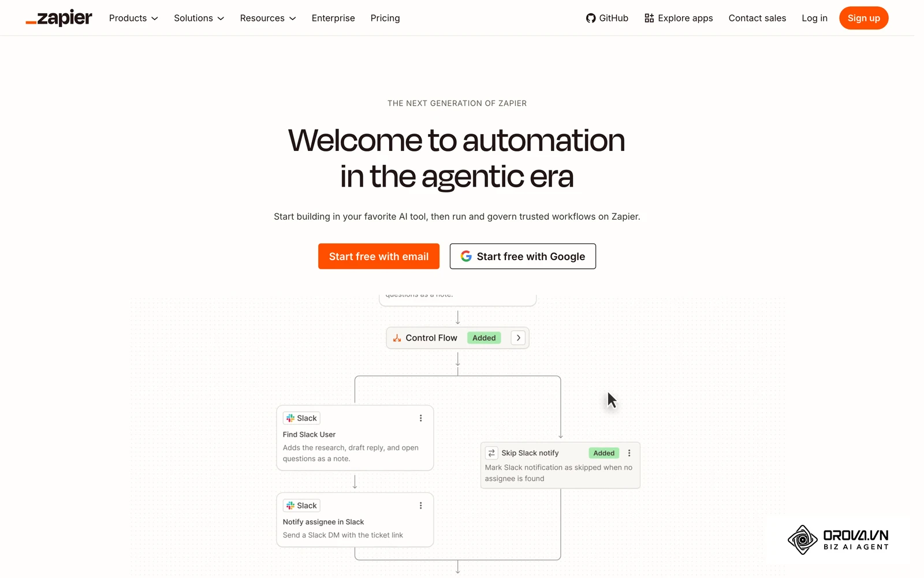Click the Slack badge on Notify assignee card
The width and height of the screenshot is (924, 578).
(x=301, y=506)
